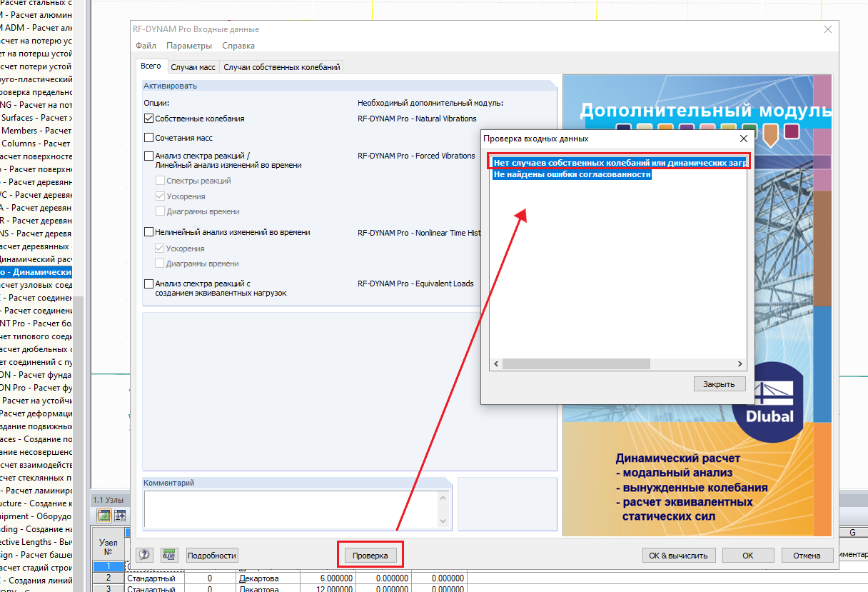Enable 'Анализ спектра реакций с созданием эквивалентных нагрузок'
This screenshot has height=592, width=868.
tap(148, 284)
